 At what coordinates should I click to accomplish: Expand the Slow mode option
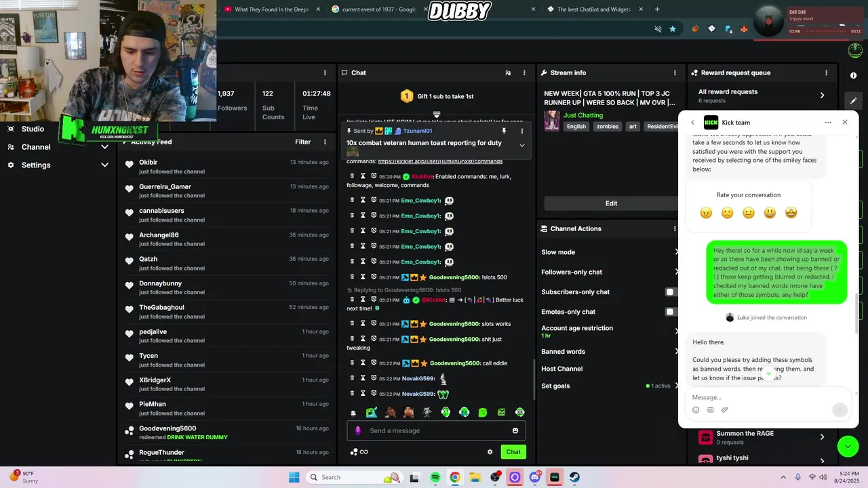(x=610, y=252)
